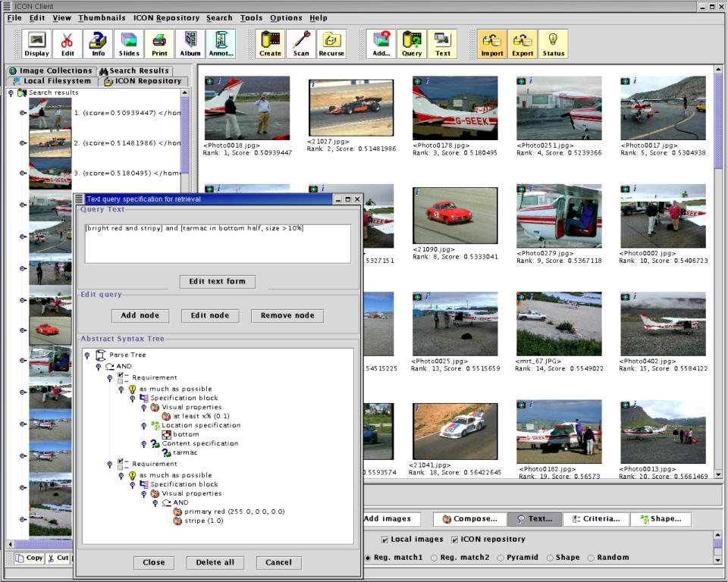Select the Edit scissors tool
Viewport: 728px width, 582px height.
pyautogui.click(x=67, y=44)
